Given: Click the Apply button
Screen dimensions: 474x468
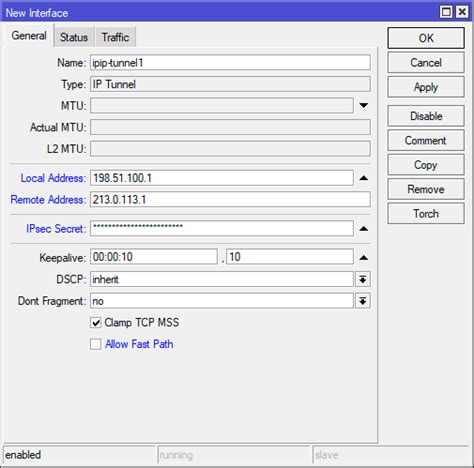Looking at the screenshot, I should 426,87.
